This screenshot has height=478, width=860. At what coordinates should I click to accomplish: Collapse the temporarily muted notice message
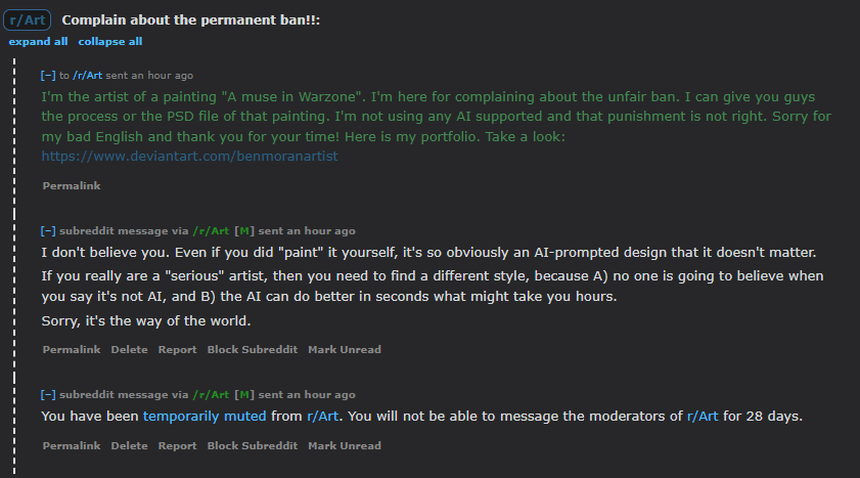(x=47, y=395)
